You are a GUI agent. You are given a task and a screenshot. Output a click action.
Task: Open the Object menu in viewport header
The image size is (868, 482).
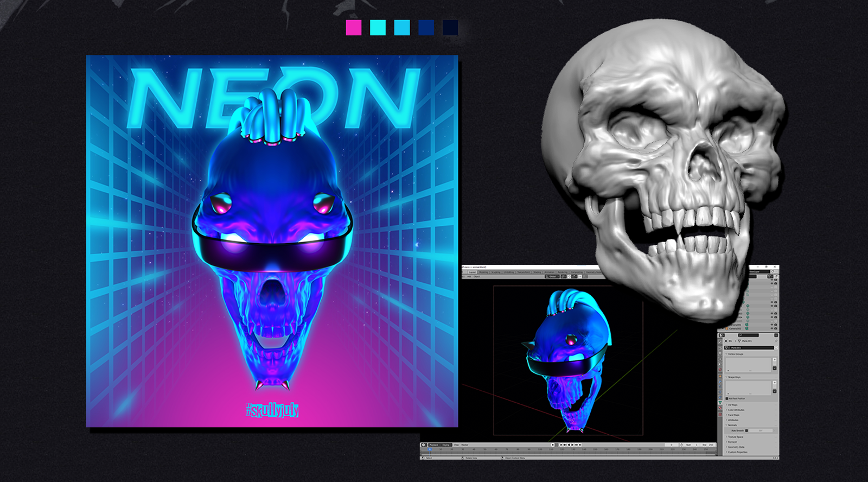[x=477, y=276]
